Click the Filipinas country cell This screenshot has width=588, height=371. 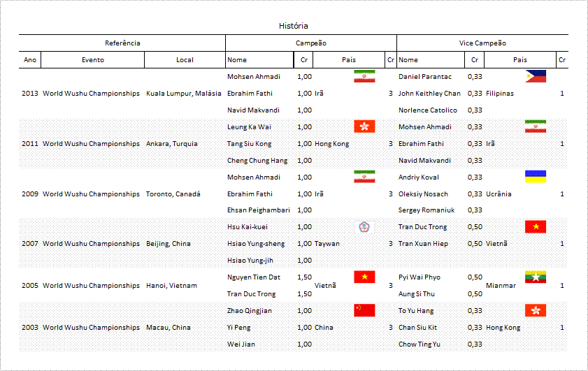pos(500,94)
